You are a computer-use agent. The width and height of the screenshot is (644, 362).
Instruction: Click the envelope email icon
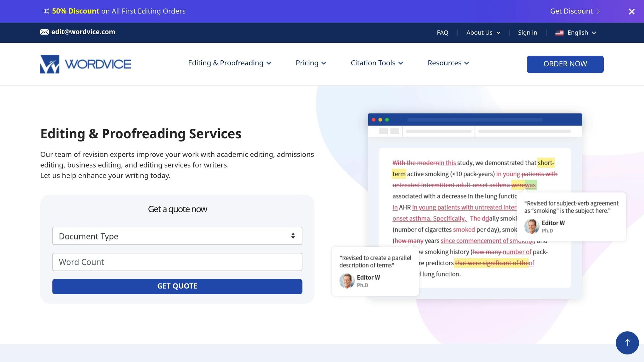(x=44, y=32)
